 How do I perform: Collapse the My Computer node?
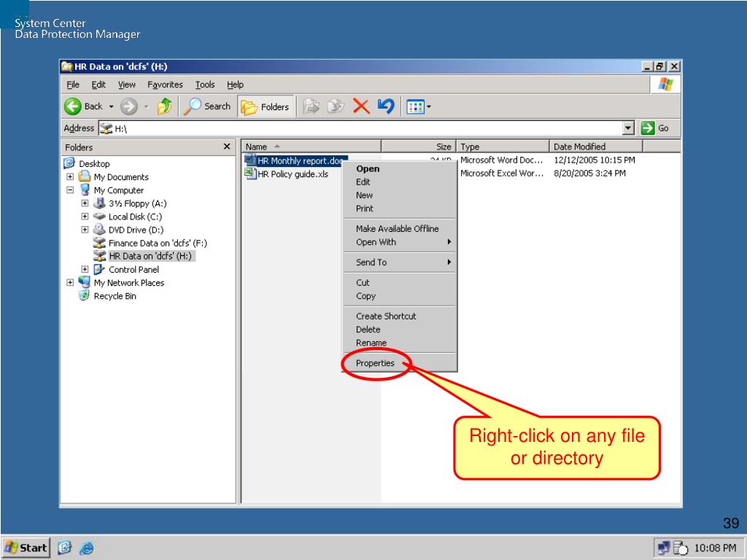[70, 190]
